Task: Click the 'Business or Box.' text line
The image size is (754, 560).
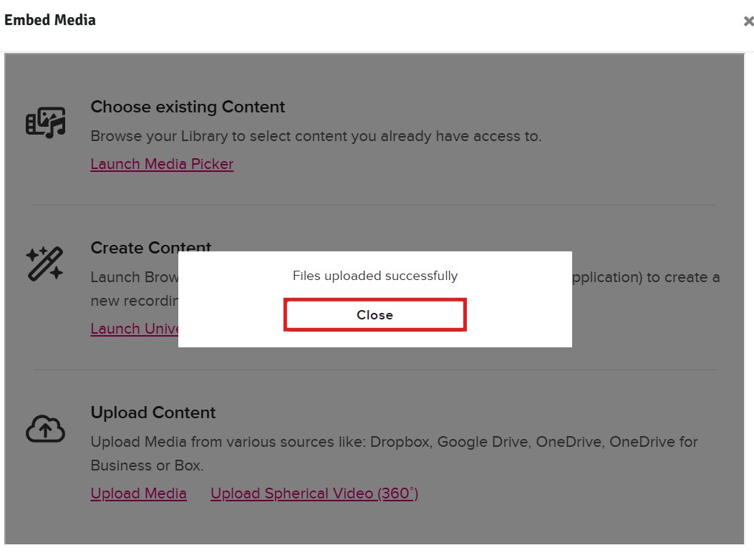Action: [x=147, y=465]
